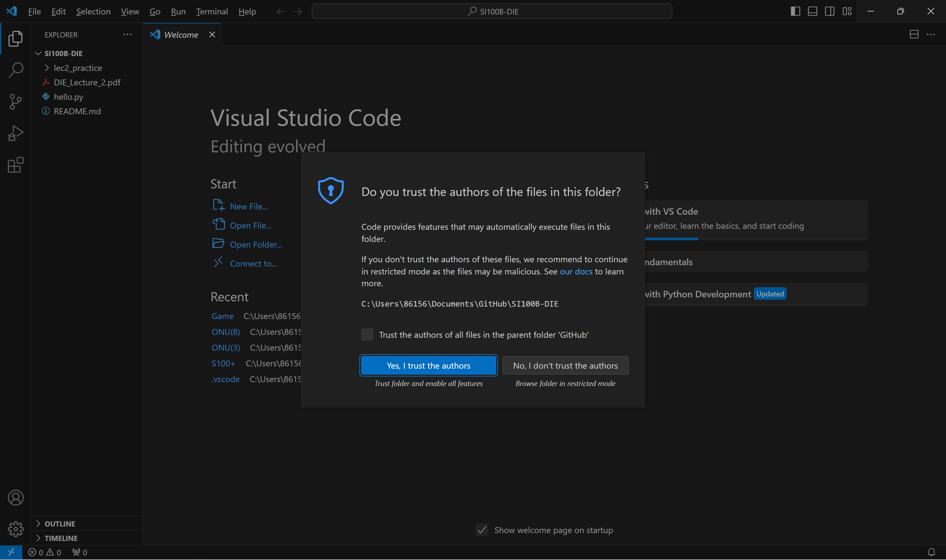Open recent folder Game
This screenshot has width=946, height=560.
222,316
